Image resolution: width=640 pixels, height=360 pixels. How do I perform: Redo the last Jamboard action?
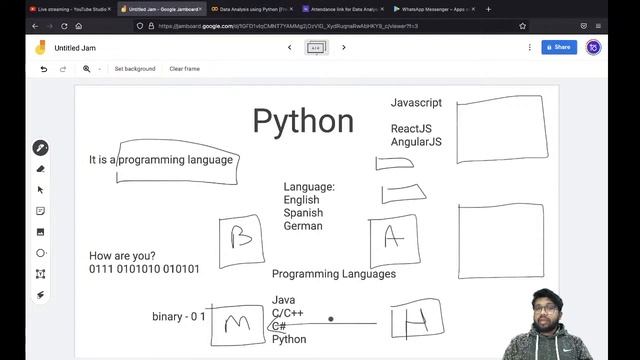click(x=63, y=69)
